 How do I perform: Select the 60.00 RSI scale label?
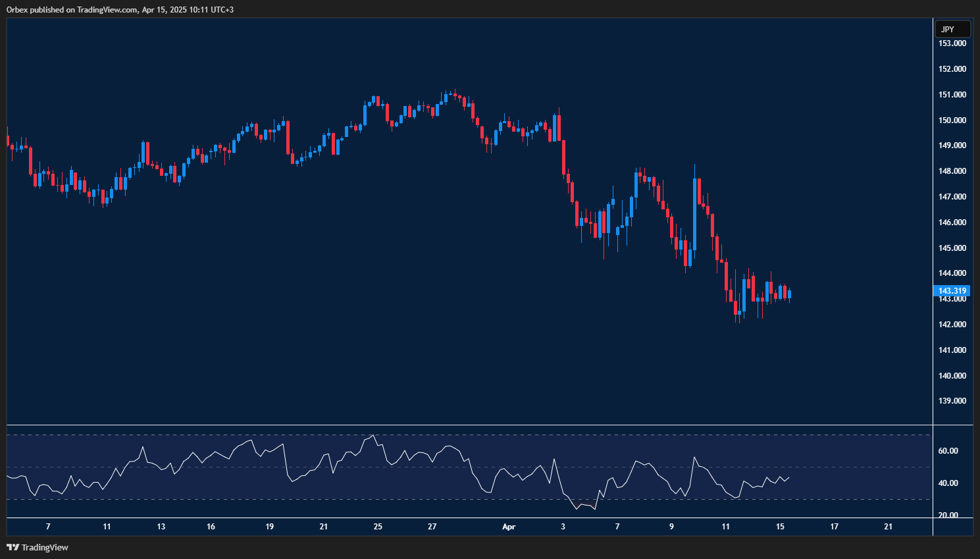tap(948, 451)
